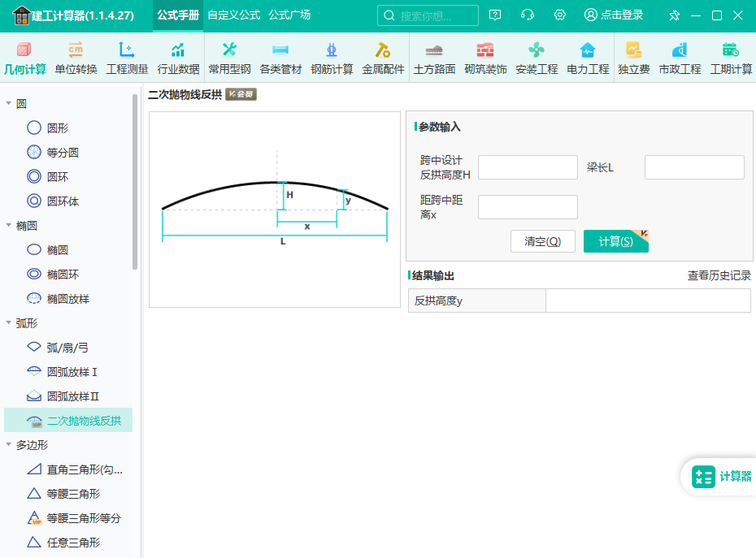
Task: Select the 工程测量 toolbar icon
Action: point(127,58)
